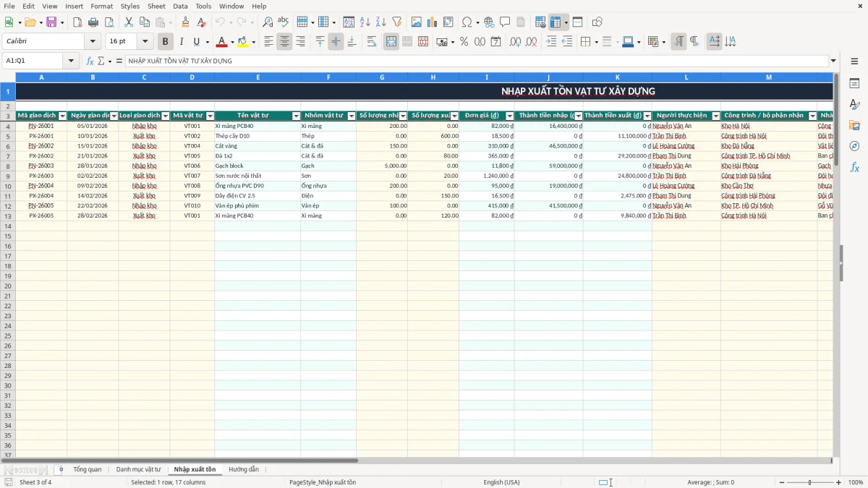Click the Name Box field
Screen dimensions: 868x488
pos(33,61)
